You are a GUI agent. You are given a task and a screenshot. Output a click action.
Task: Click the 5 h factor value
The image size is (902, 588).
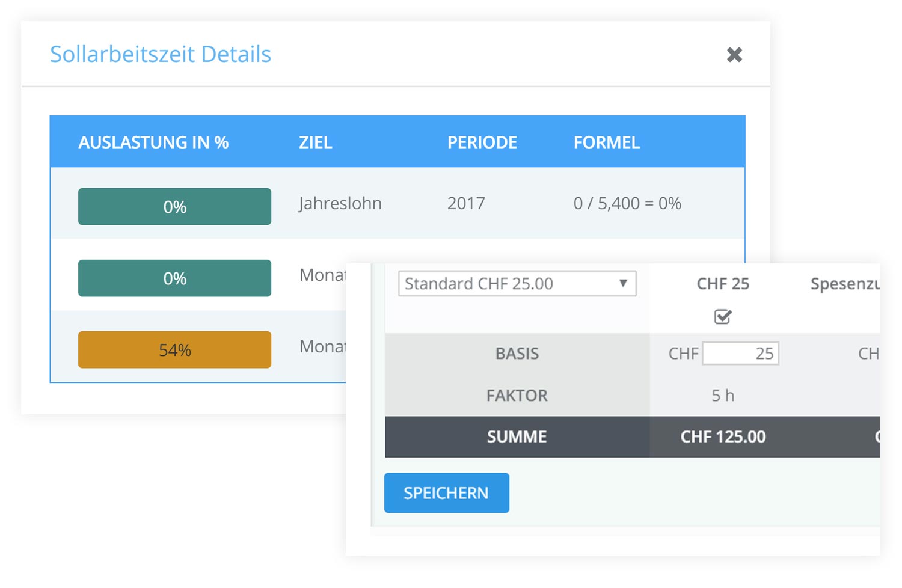(x=723, y=396)
